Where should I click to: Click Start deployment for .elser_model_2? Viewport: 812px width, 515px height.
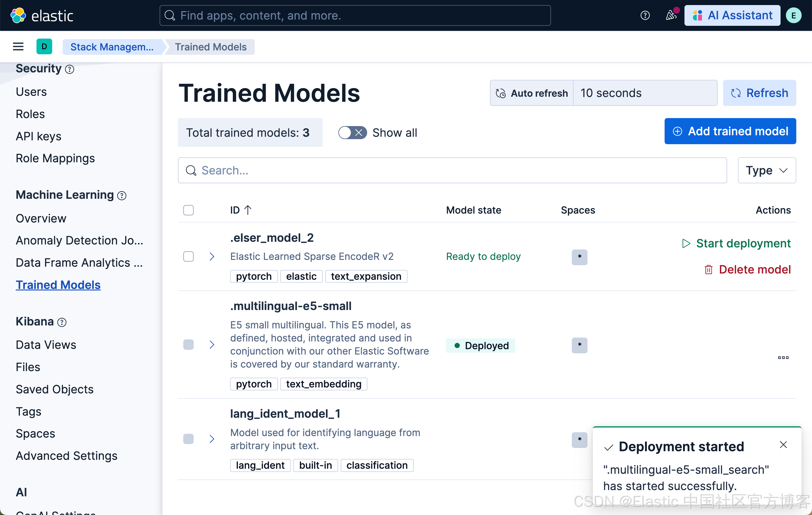click(736, 243)
